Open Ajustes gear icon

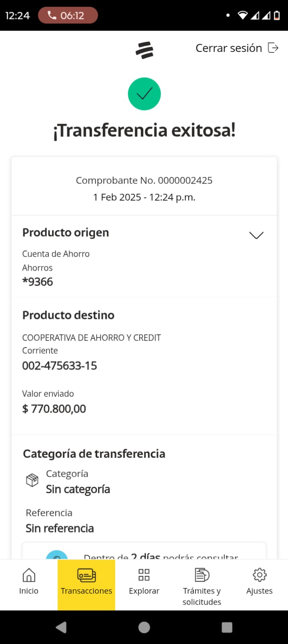[259, 575]
